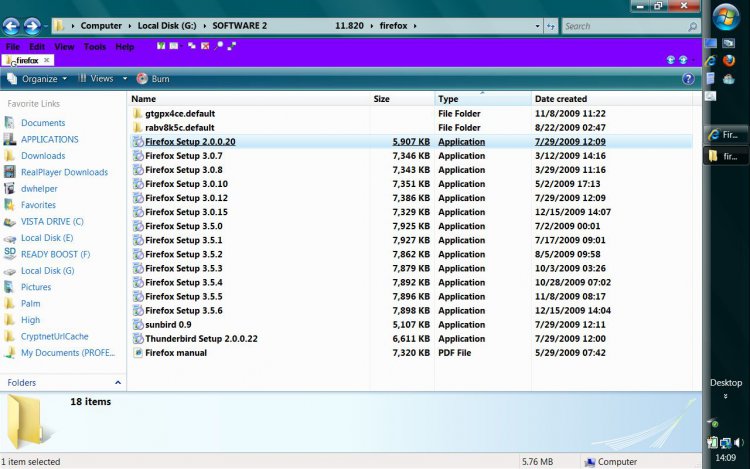The width and height of the screenshot is (750, 469).
Task: Open the recent pages dropdown next to Forward
Action: (x=46, y=26)
